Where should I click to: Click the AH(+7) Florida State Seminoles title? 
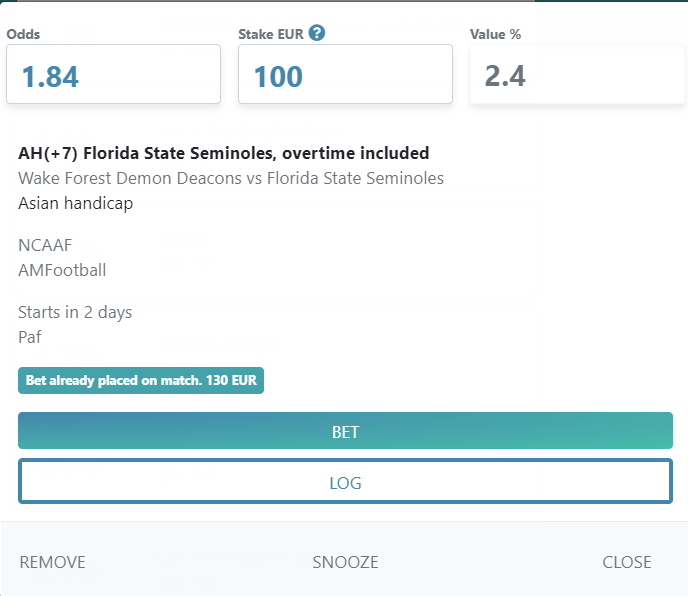point(224,153)
